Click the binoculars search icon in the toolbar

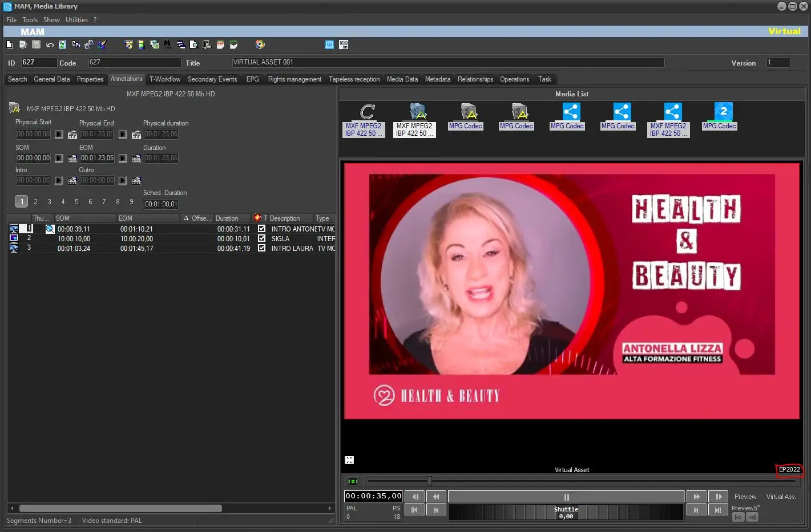(x=167, y=44)
